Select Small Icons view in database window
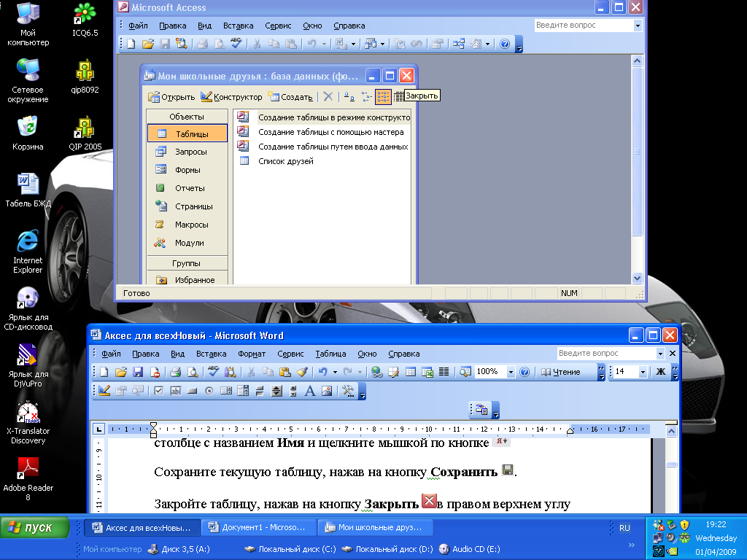The height and width of the screenshot is (560, 747). (366, 97)
